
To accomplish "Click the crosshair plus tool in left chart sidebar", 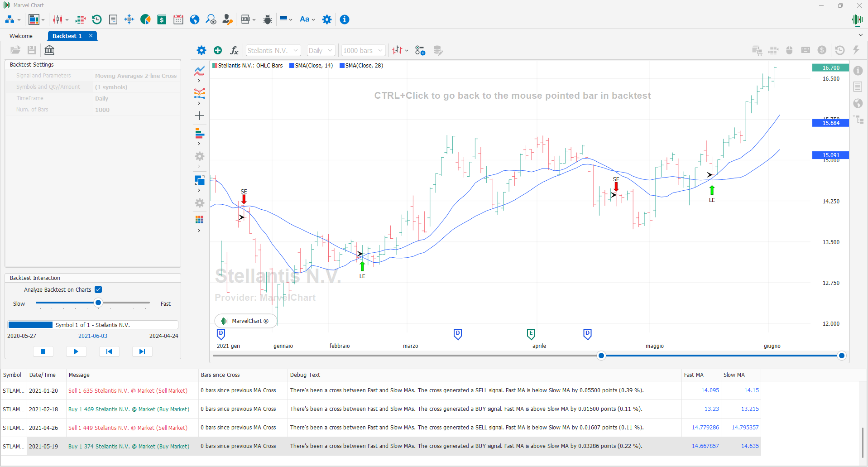I will click(x=199, y=116).
